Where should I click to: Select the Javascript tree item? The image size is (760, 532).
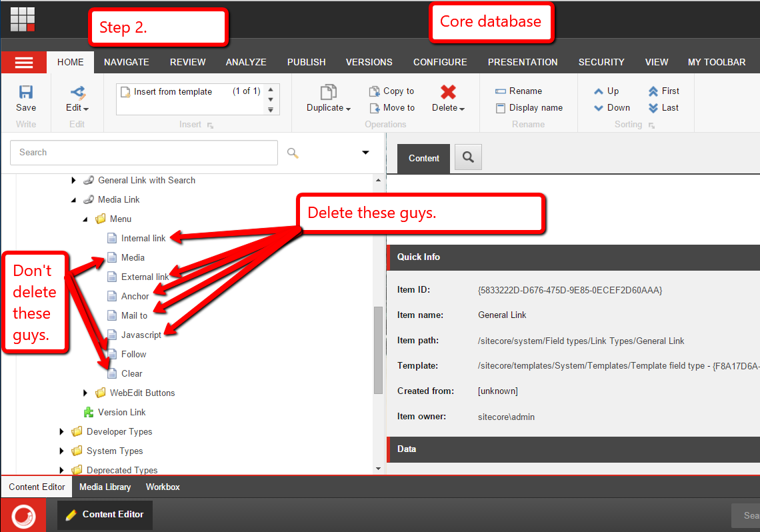[141, 335]
